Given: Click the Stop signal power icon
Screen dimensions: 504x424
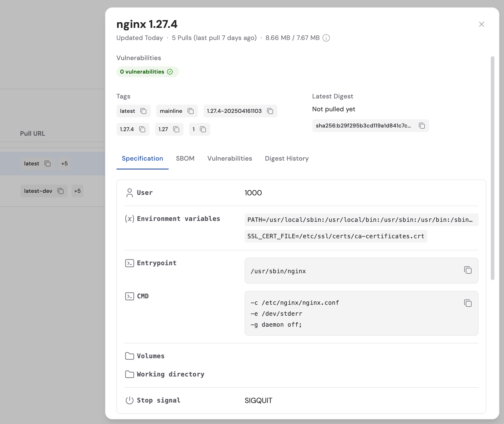Looking at the screenshot, I should coord(129,400).
